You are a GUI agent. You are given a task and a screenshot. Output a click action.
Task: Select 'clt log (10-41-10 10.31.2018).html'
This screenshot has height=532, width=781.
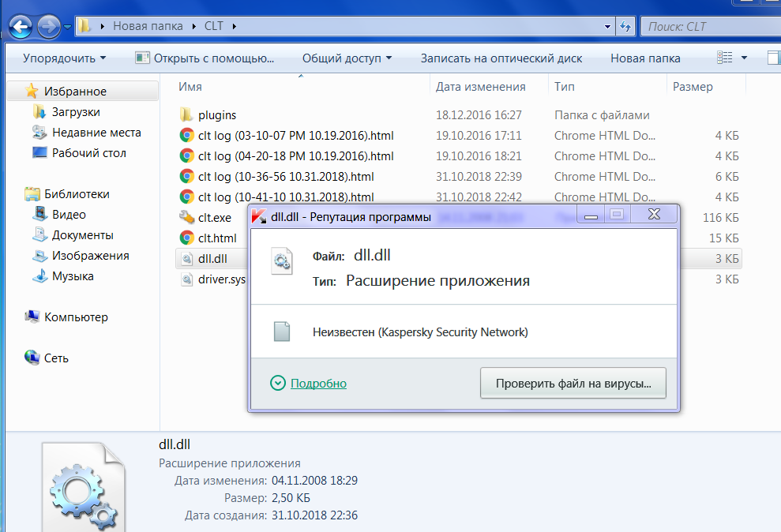click(286, 197)
